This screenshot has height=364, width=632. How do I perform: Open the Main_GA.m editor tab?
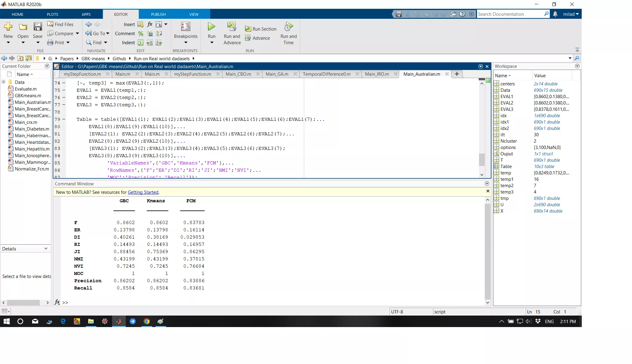pos(277,74)
